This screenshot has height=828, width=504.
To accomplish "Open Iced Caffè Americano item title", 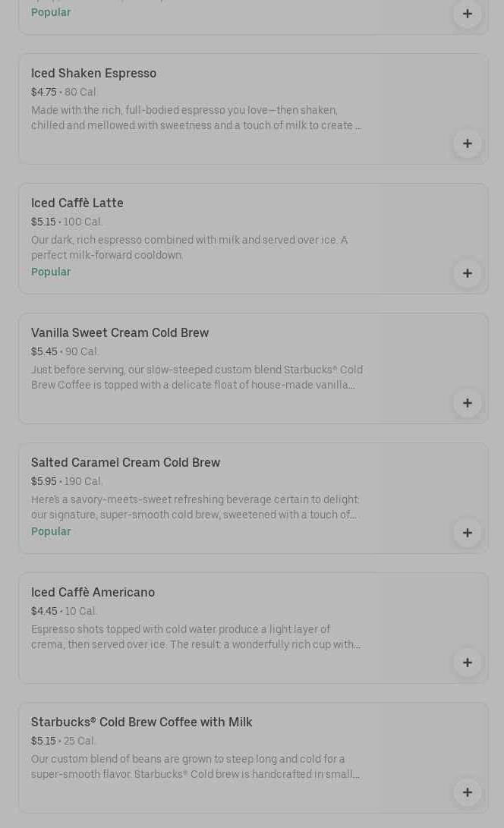I will click(x=93, y=592).
